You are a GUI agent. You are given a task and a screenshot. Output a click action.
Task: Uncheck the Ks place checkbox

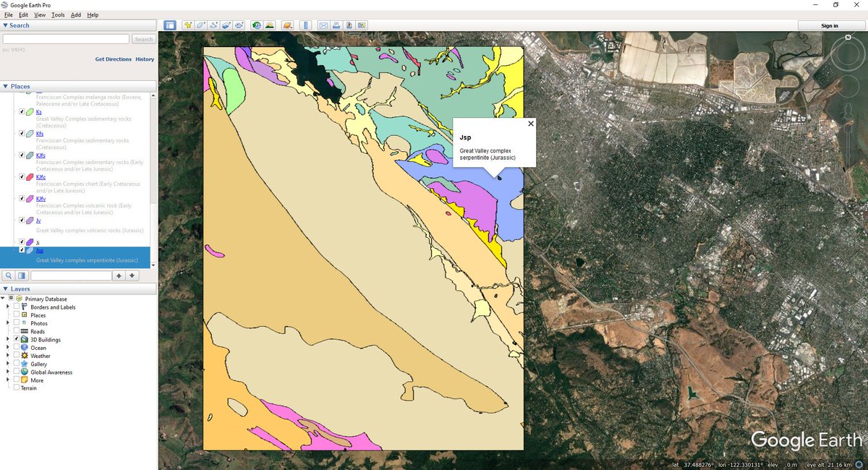22,112
